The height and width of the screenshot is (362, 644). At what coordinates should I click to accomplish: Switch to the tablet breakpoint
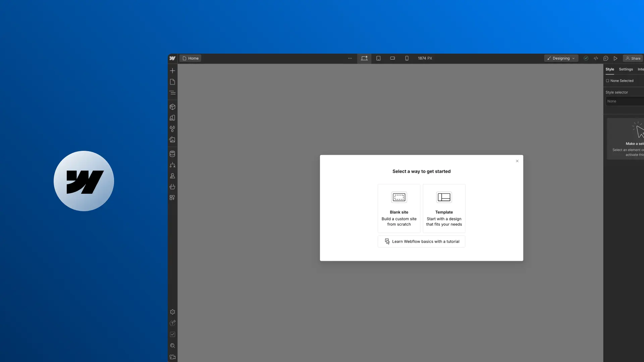pyautogui.click(x=378, y=58)
